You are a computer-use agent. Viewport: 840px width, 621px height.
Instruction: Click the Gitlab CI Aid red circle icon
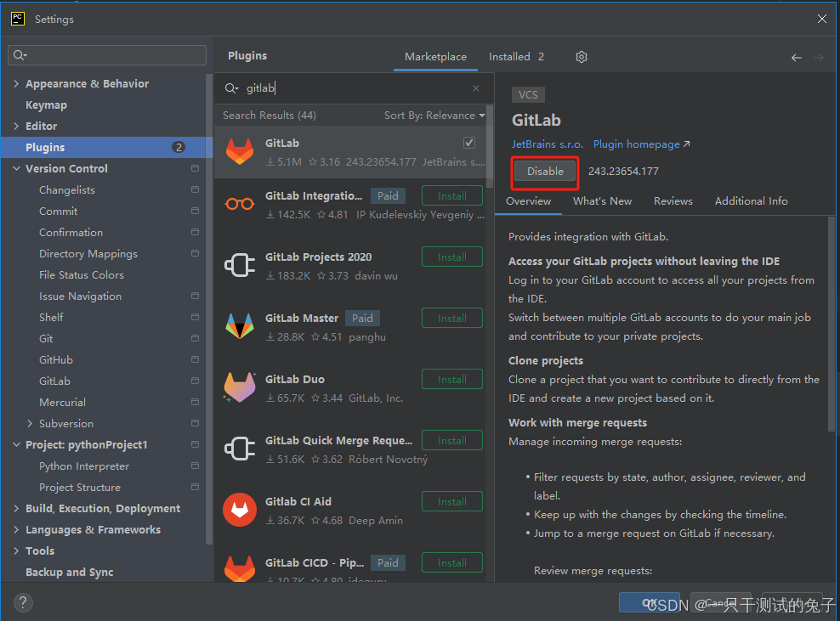click(240, 510)
